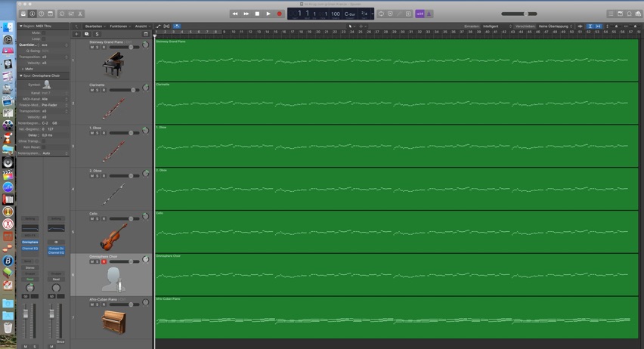Click the C-Dur key signature display

350,14
